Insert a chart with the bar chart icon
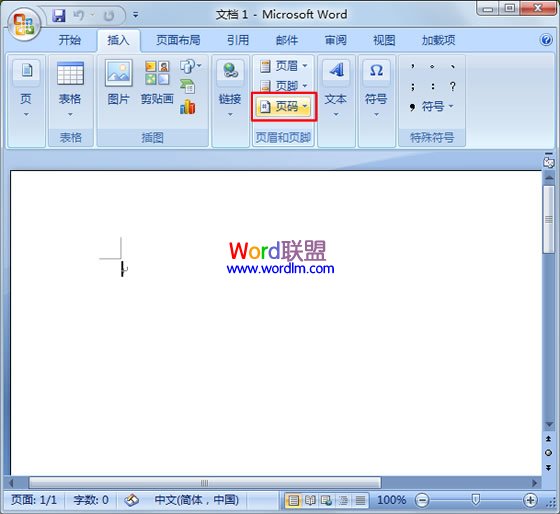Viewport: 560px width, 514px height. pos(188,107)
